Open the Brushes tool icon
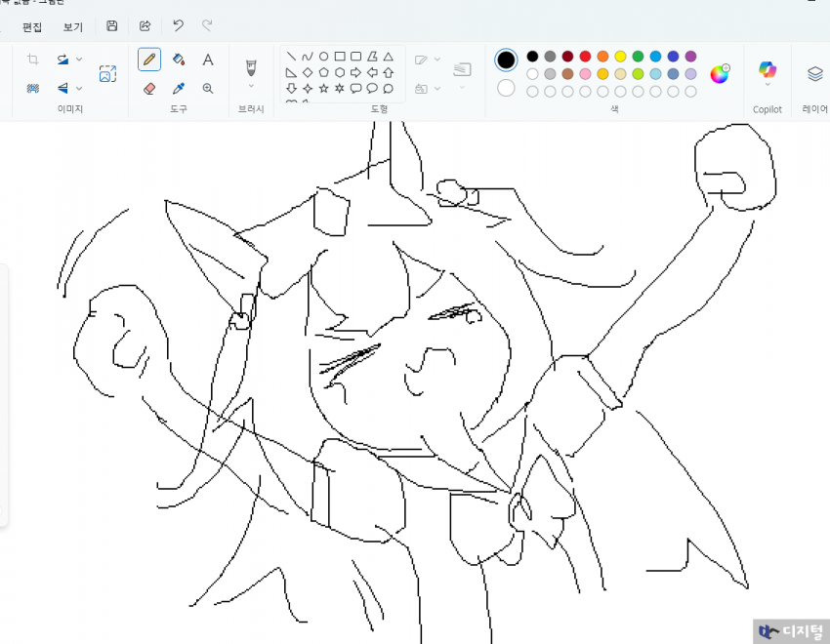The width and height of the screenshot is (830, 644). tap(251, 67)
